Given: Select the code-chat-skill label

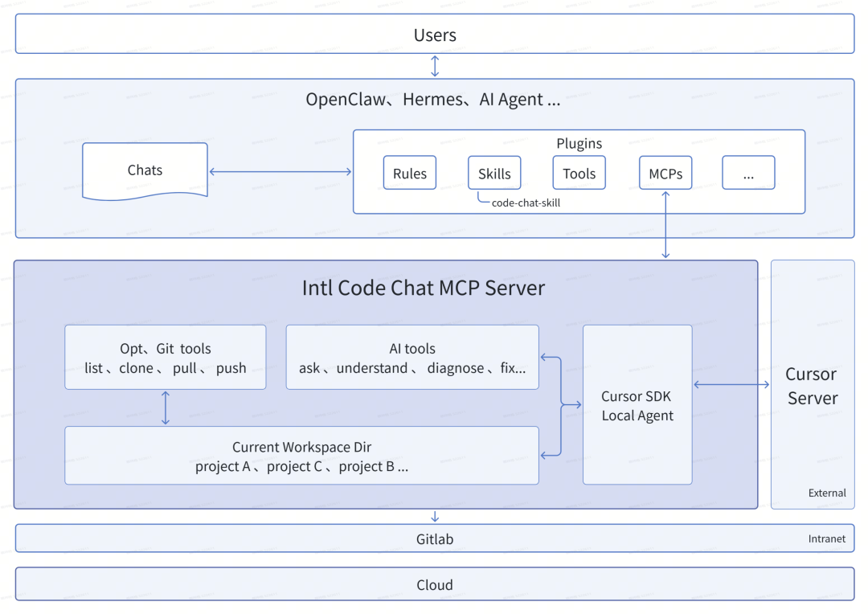Looking at the screenshot, I should pos(526,203).
